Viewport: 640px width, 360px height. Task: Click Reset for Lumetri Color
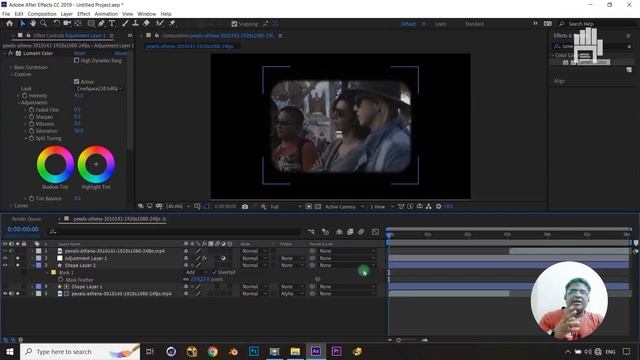(x=80, y=53)
